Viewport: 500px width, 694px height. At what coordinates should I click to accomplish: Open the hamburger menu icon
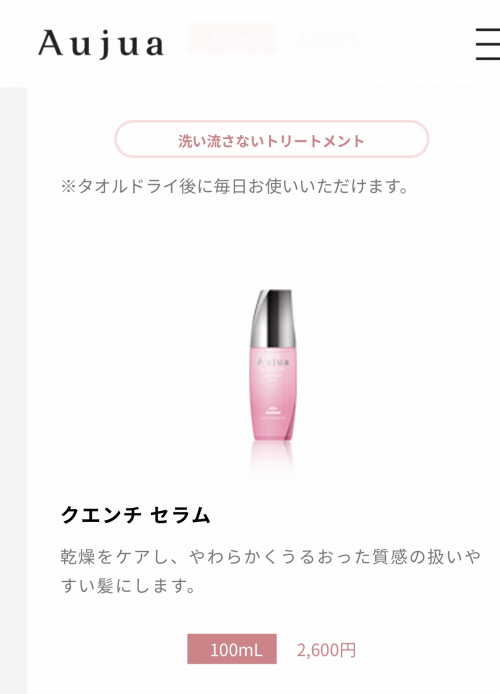(x=488, y=43)
